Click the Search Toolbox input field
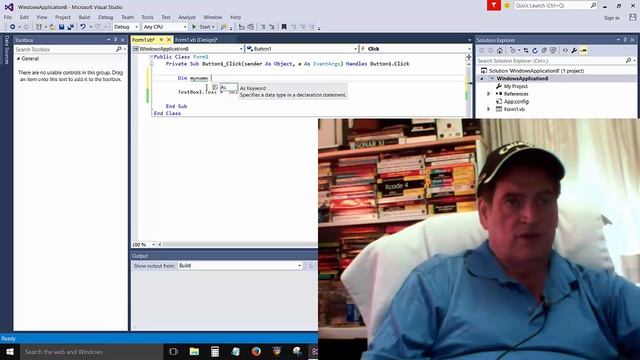The height and width of the screenshot is (360, 640). [65, 49]
